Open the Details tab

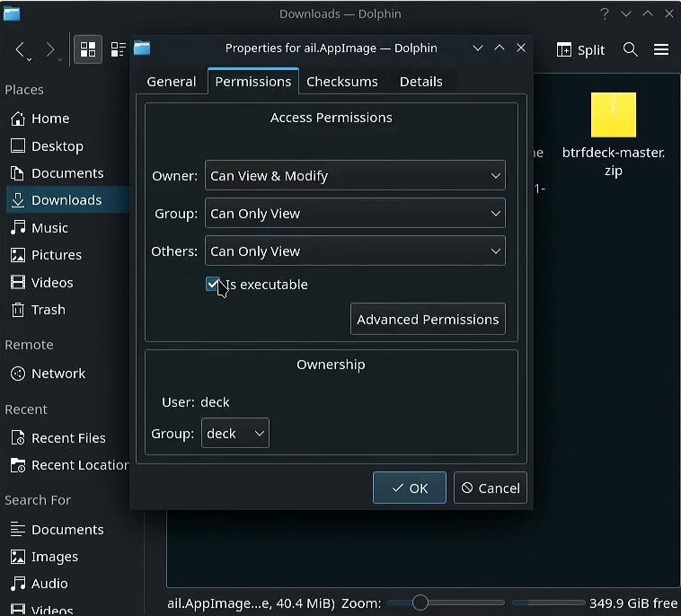point(420,82)
